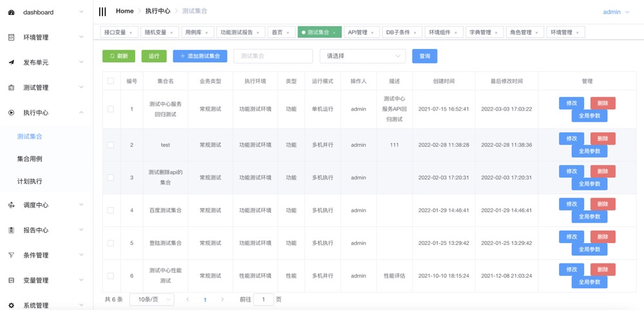Go to next page with right arrow
Image resolution: width=644 pixels, height=310 pixels.
pos(222,300)
